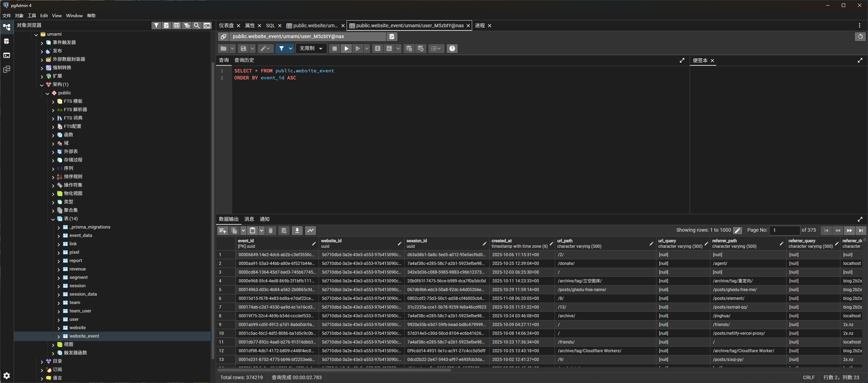
Task: Close the 便签本 scratch pad tab
Action: tap(712, 60)
